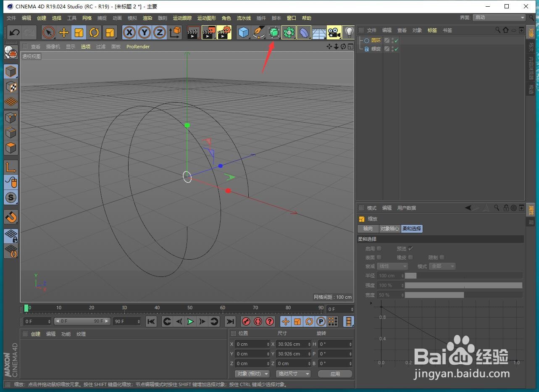The height and width of the screenshot is (392, 539).
Task: Select the Rotate tool icon
Action: click(94, 32)
